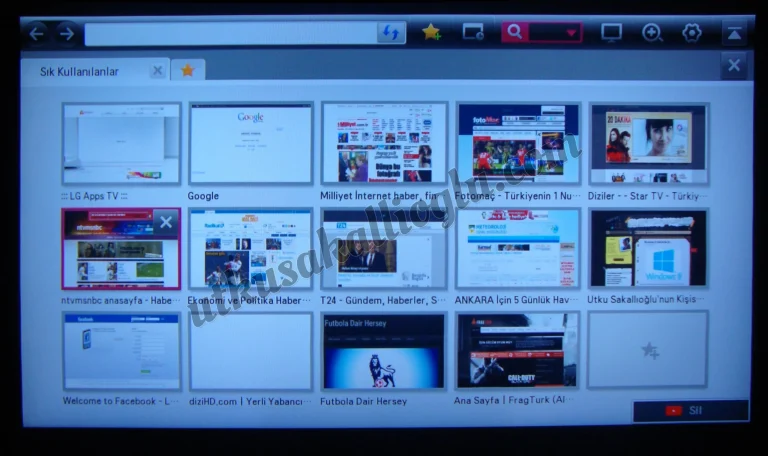The image size is (768, 456).
Task: Reload page with the refresh arrows icon
Action: click(391, 33)
